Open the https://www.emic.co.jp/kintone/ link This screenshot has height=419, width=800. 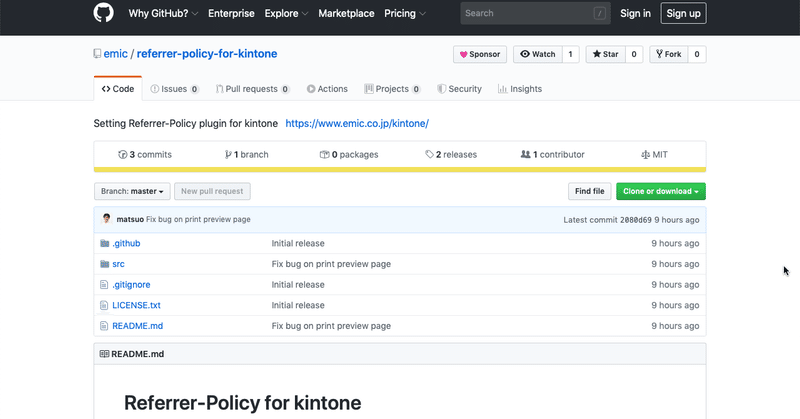[x=357, y=123]
